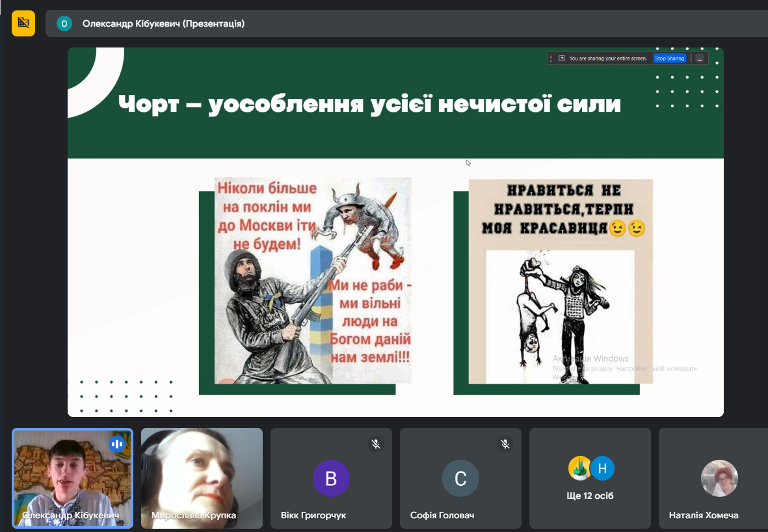This screenshot has width=768, height=532.
Task: Click the screen share icon in sharing bar
Action: (x=562, y=59)
